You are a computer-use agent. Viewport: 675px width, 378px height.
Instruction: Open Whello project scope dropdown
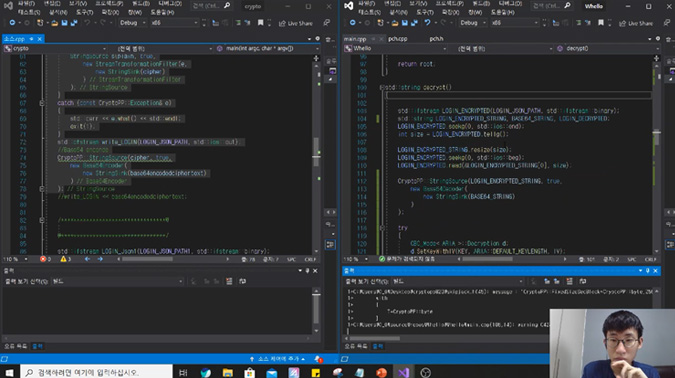point(396,49)
